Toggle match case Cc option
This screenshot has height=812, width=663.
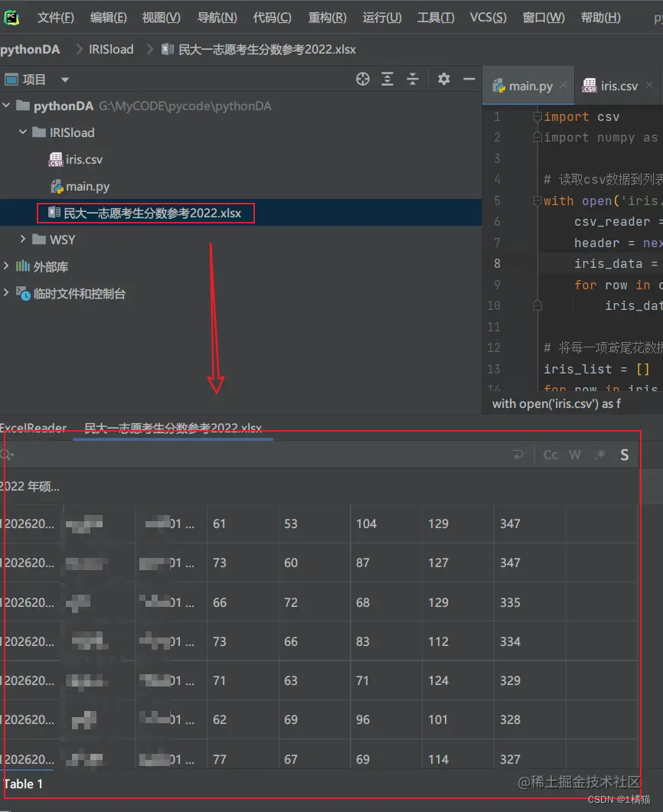coord(550,455)
